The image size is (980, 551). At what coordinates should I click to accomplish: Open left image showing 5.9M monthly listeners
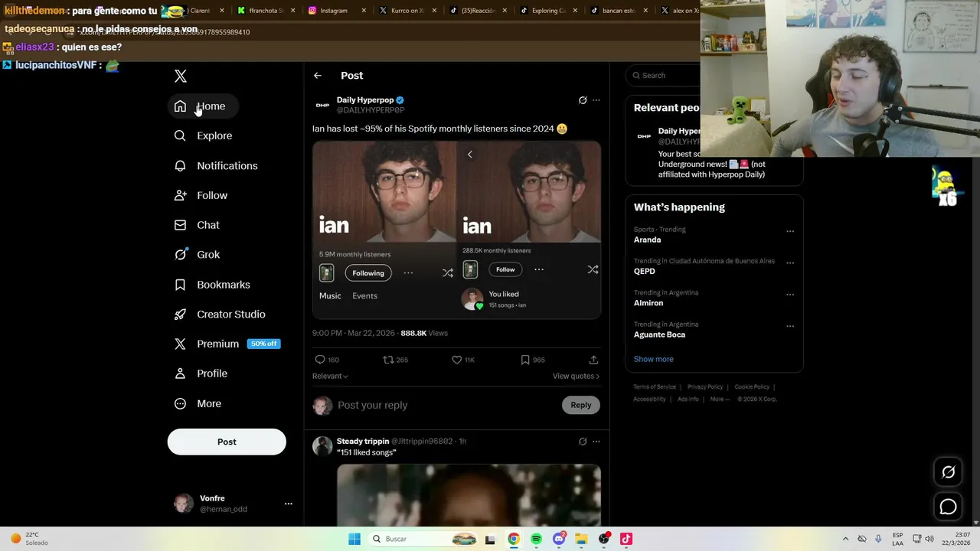point(384,230)
